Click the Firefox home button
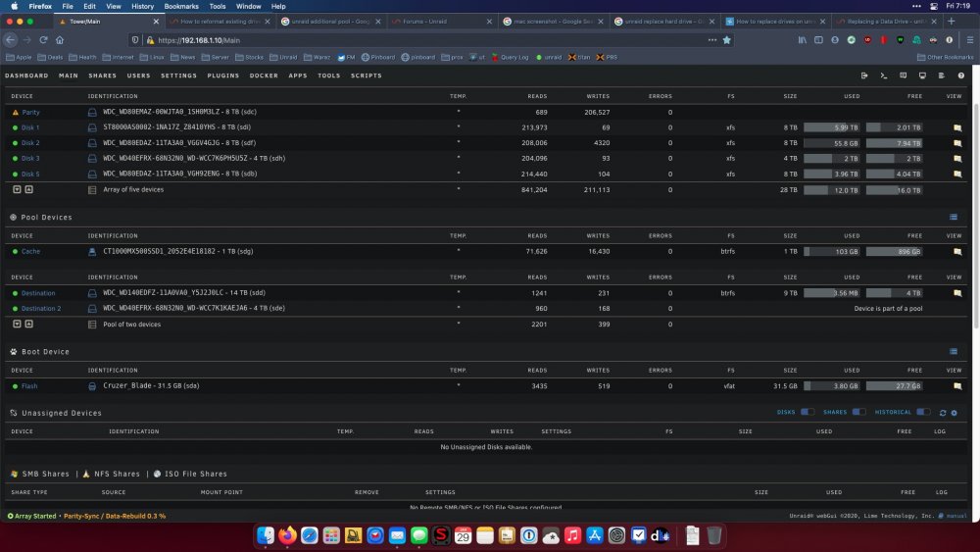 (x=60, y=40)
